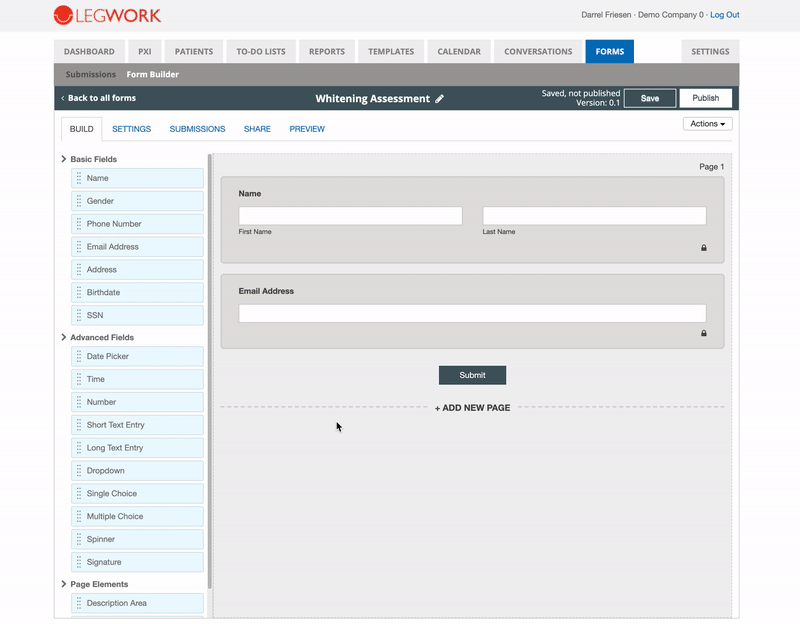Click the drag handle on Gender field
The image size is (800, 624).
tap(79, 201)
